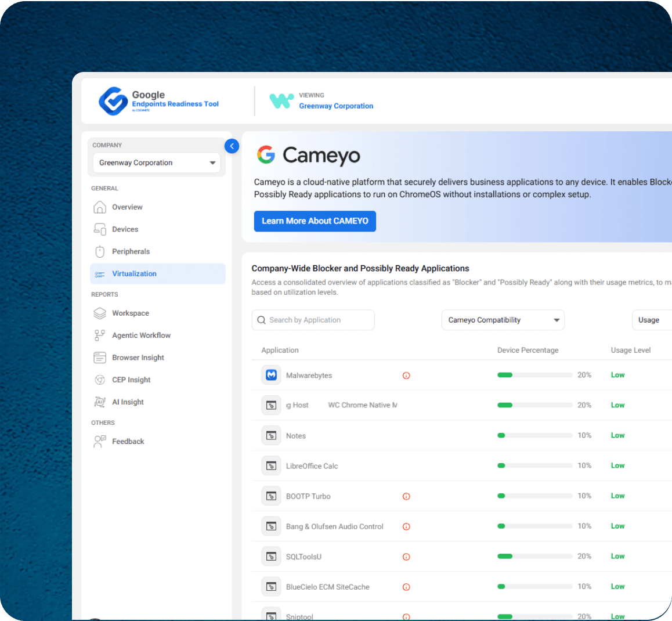Click the Feedback person icon

point(100,442)
